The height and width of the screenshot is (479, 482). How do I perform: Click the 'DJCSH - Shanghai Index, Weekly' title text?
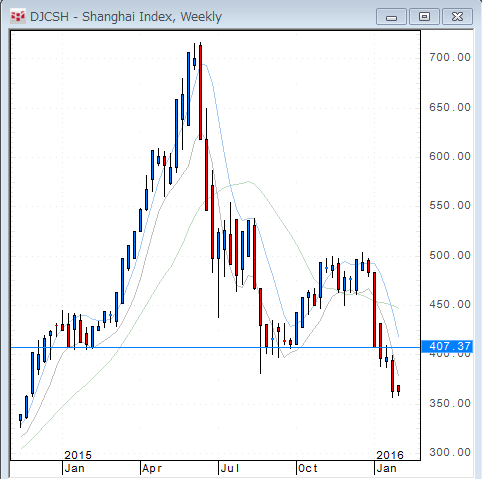click(x=126, y=17)
